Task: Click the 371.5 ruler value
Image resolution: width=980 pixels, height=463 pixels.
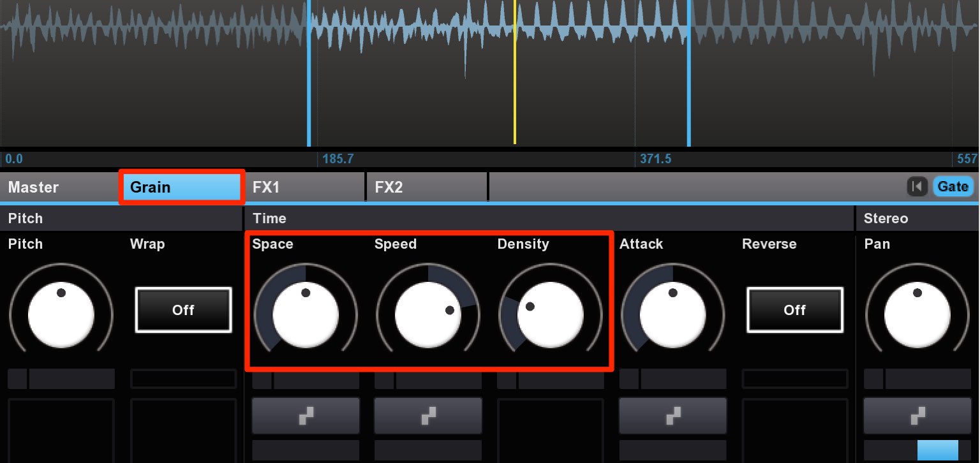Action: pos(655,159)
